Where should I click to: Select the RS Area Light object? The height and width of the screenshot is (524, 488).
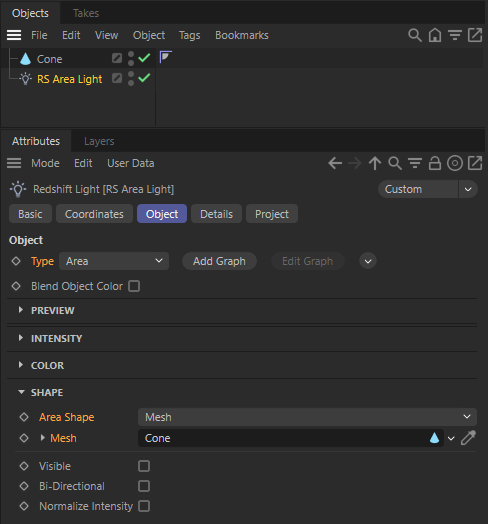[70, 79]
